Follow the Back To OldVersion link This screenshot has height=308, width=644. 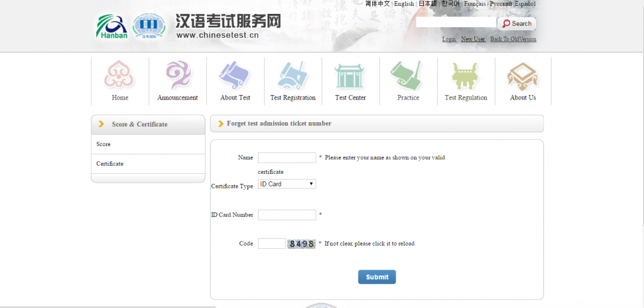pos(513,39)
